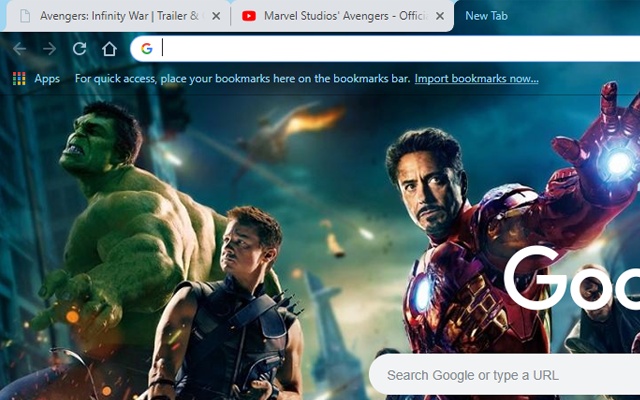Focus the address bar field
Screen dimensions: 640x400
tap(385, 49)
